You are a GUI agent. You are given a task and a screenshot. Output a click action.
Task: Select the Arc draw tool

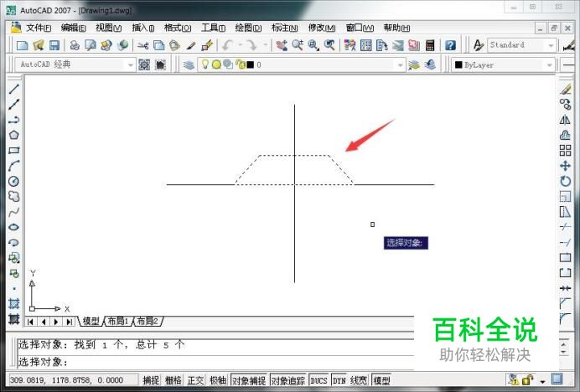click(x=14, y=166)
